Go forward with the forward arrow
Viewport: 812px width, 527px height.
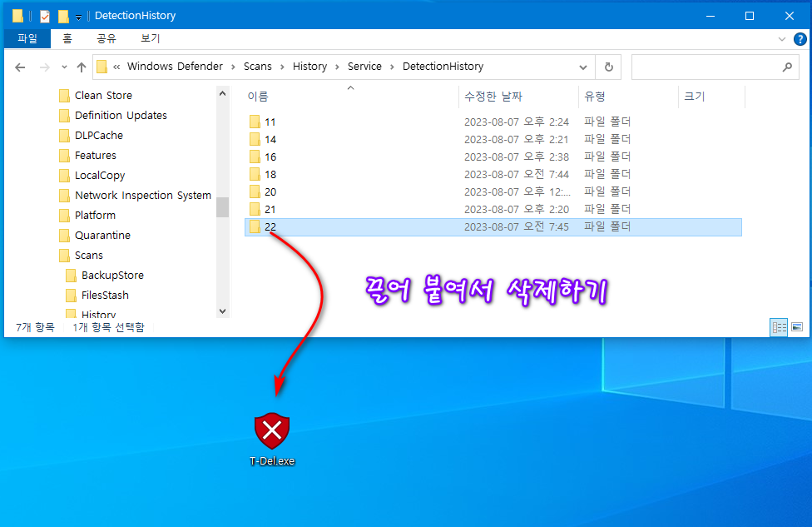pos(45,67)
